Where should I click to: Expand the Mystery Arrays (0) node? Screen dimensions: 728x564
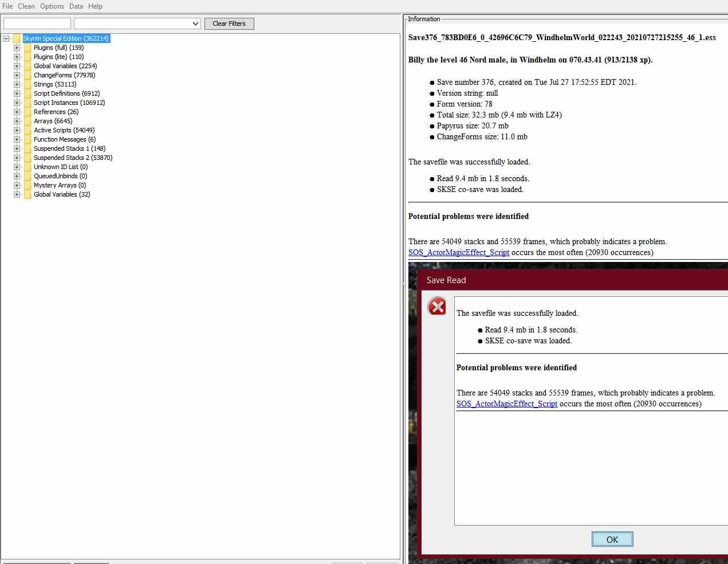tap(17, 185)
